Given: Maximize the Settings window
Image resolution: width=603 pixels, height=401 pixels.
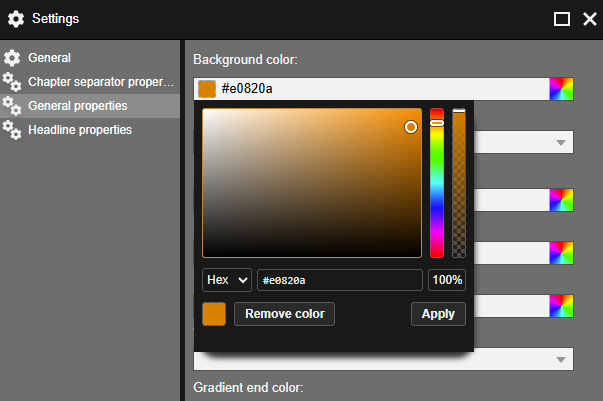Looking at the screenshot, I should (562, 19).
